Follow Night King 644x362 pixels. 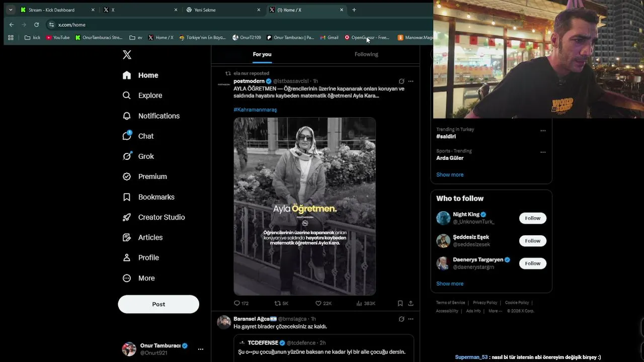pyautogui.click(x=532, y=218)
